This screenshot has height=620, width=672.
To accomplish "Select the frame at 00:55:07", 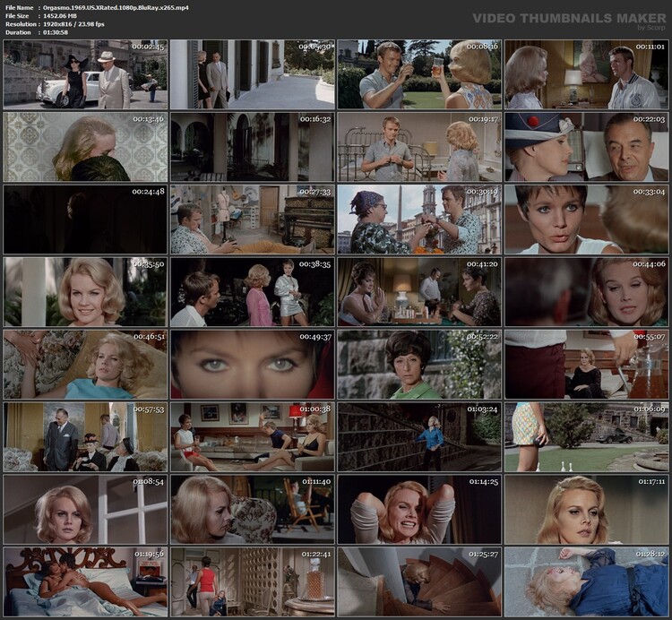I will click(x=587, y=364).
